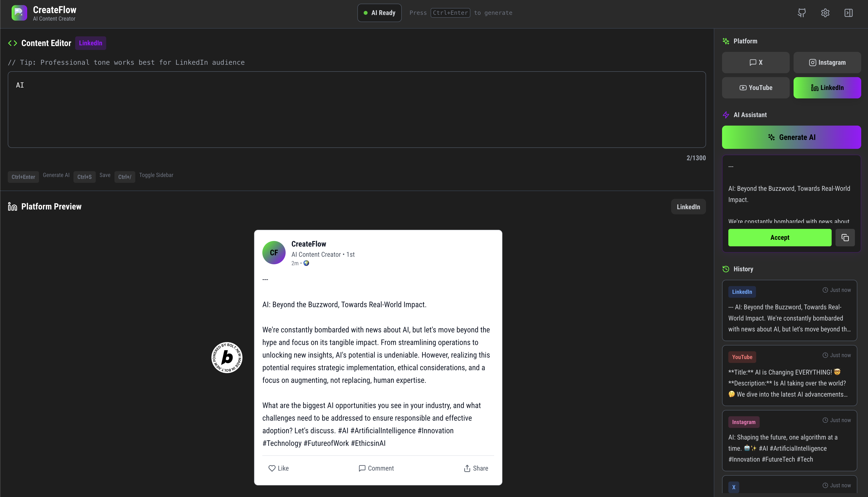Open settings via the gear icon
This screenshot has width=868, height=497.
tap(825, 13)
